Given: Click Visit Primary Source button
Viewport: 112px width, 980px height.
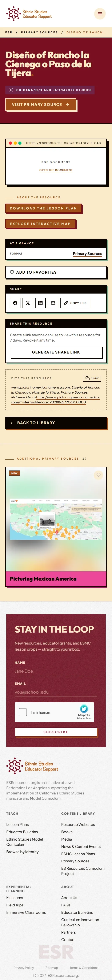Looking at the screenshot, I should [x=40, y=104].
